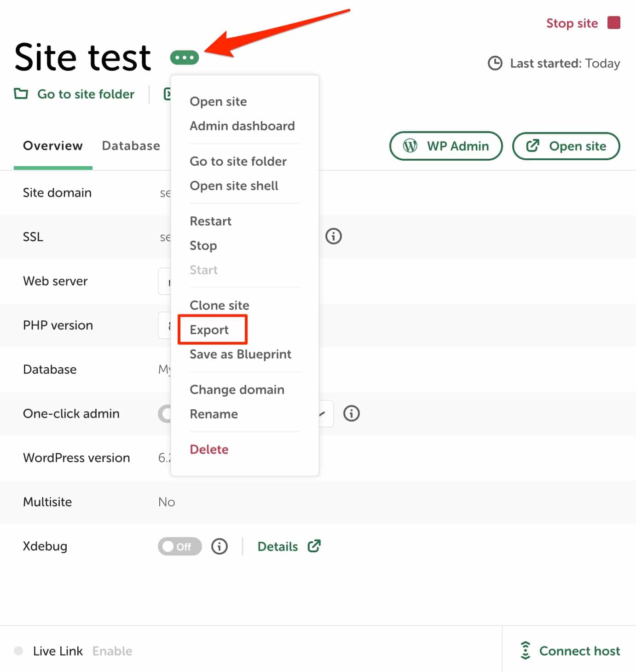The height and width of the screenshot is (672, 636).
Task: Click the PHP version row label
Action: coord(58,325)
